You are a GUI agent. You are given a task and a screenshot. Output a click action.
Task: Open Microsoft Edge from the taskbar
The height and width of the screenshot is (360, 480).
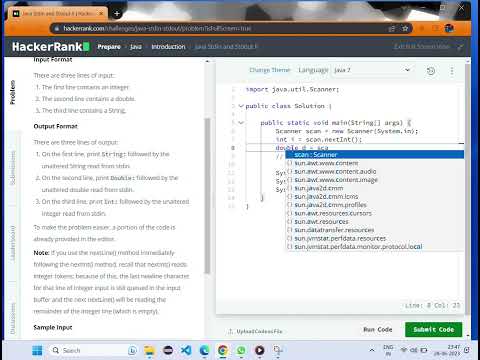pyautogui.click(x=204, y=350)
